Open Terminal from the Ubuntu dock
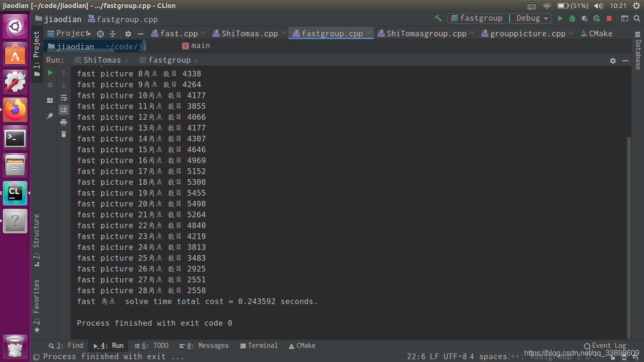 pyautogui.click(x=15, y=138)
